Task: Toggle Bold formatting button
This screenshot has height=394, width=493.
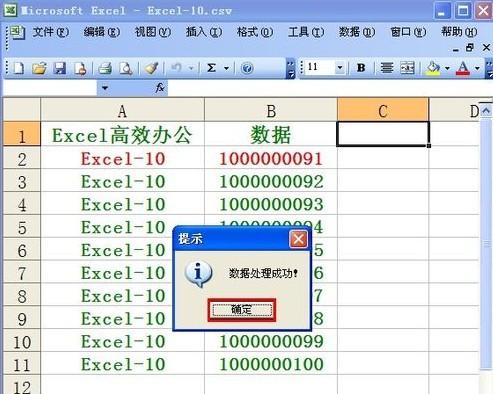Action: (361, 68)
